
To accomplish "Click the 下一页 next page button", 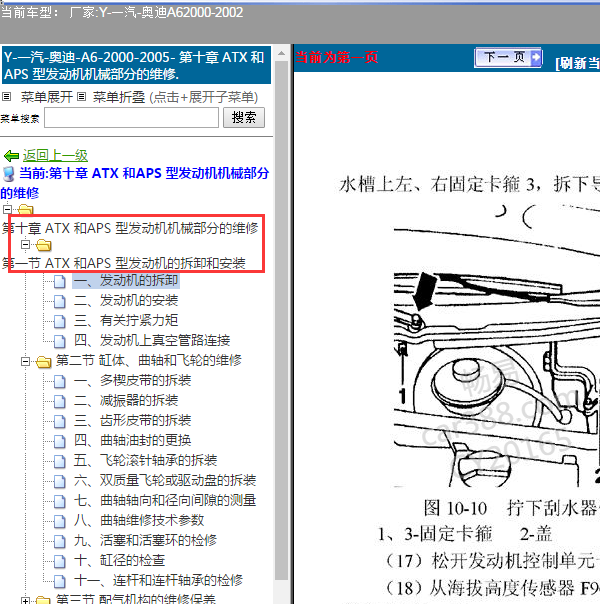I will 508,57.
